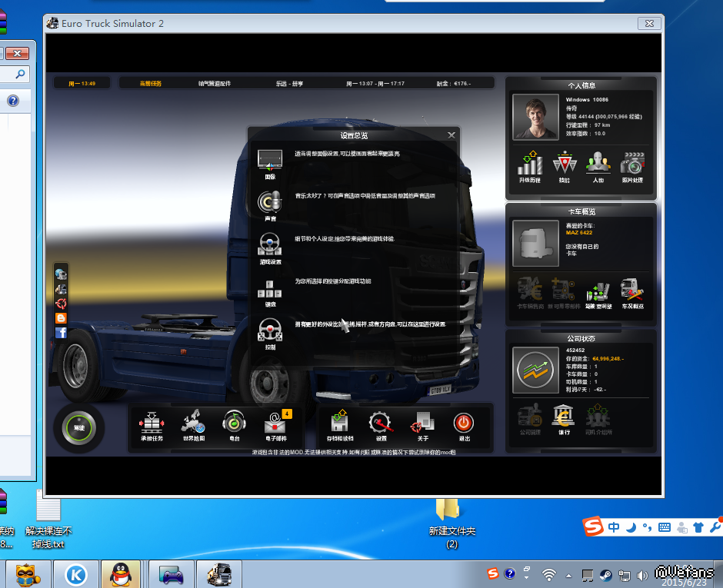Open the driver recruitment agency icon
Image resolution: width=723 pixels, height=588 pixels.
pyautogui.click(x=598, y=416)
